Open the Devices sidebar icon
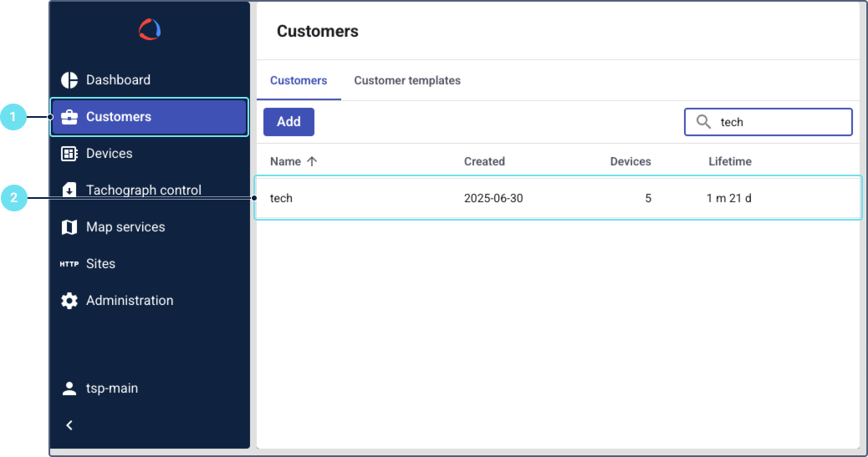 [x=69, y=154]
